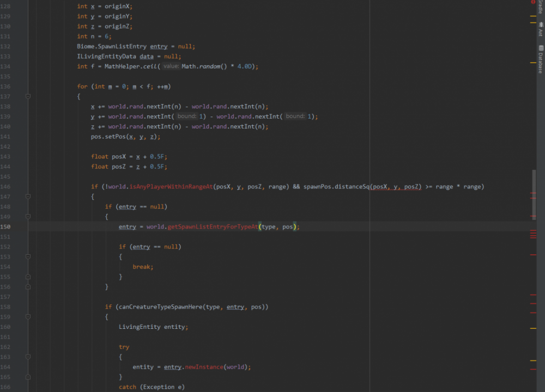The width and height of the screenshot is (545, 392).
Task: Click the first 'bound:' inlay hint on line 139
Action: coord(186,117)
